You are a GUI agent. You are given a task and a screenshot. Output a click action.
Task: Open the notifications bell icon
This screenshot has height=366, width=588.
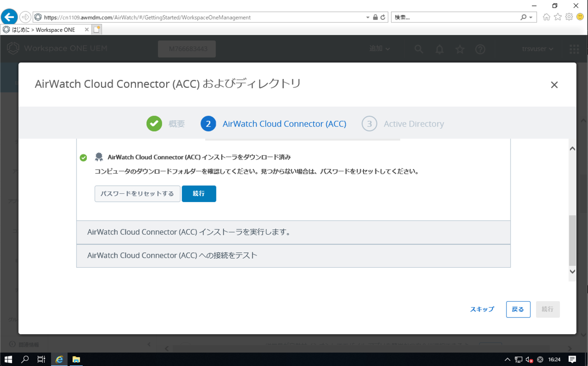440,49
